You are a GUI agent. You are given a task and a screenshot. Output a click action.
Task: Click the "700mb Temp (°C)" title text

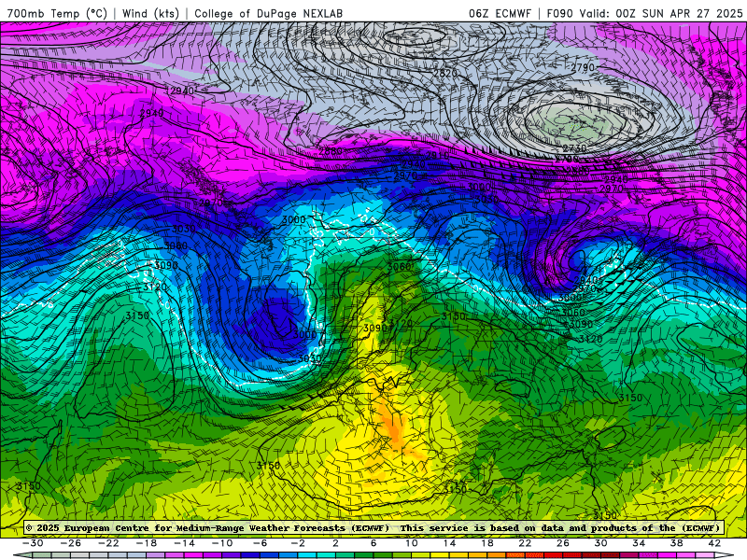(x=57, y=13)
